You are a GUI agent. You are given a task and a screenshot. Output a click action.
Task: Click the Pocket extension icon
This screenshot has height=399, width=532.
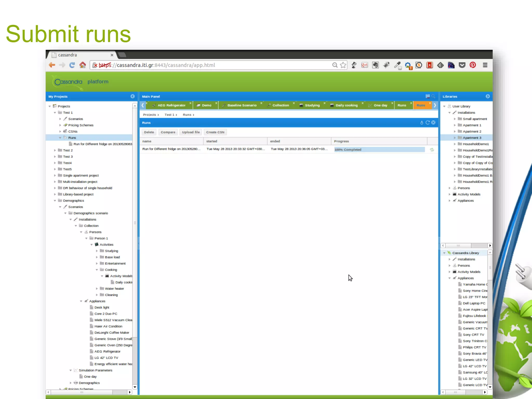[462, 65]
